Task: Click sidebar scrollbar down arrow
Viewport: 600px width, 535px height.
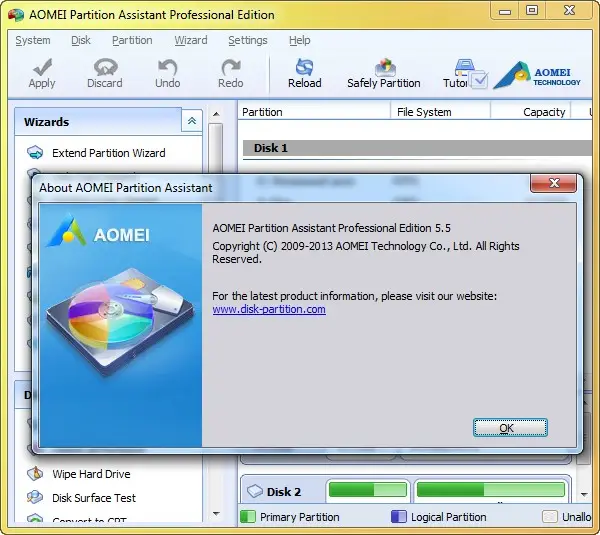Action: pyautogui.click(x=216, y=514)
